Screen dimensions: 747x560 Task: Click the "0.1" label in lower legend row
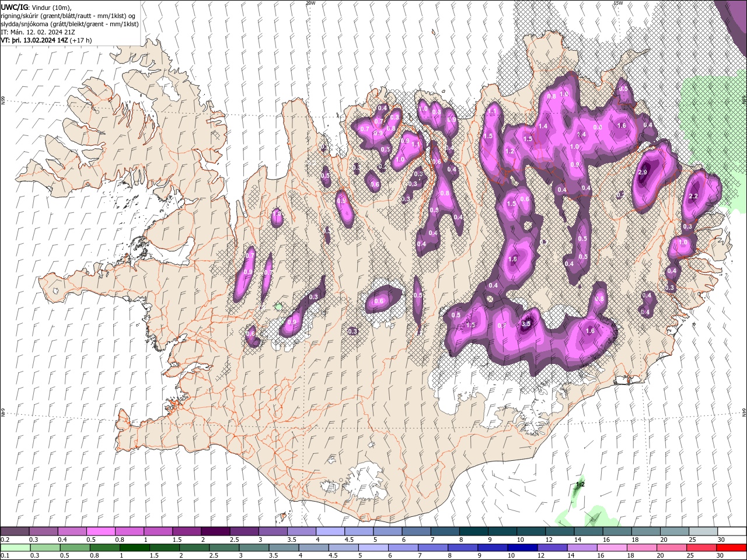5,556
